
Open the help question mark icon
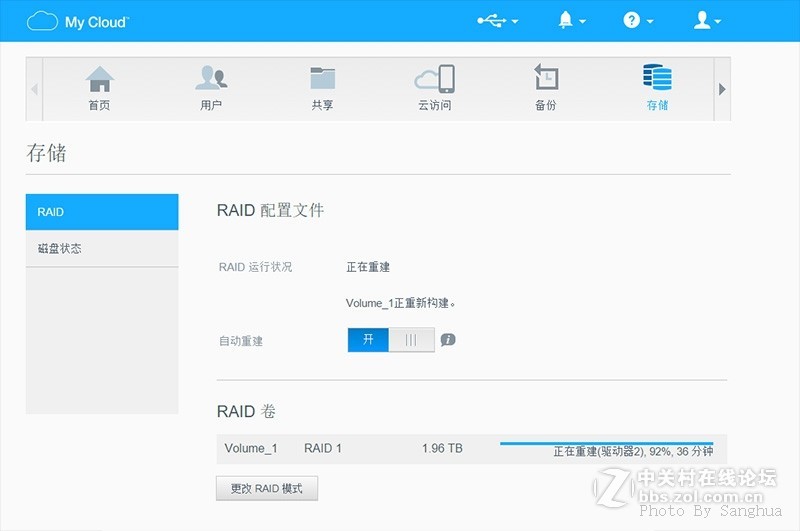coord(632,20)
